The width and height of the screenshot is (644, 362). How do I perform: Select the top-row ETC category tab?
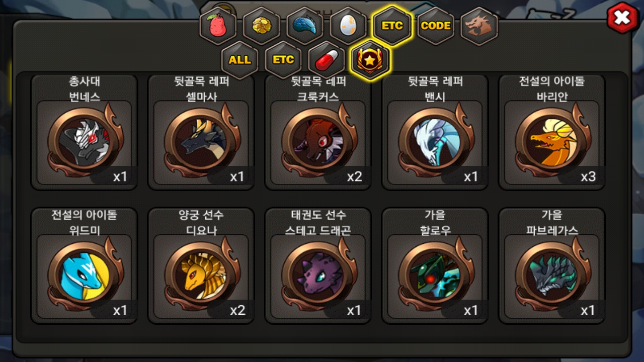click(392, 26)
